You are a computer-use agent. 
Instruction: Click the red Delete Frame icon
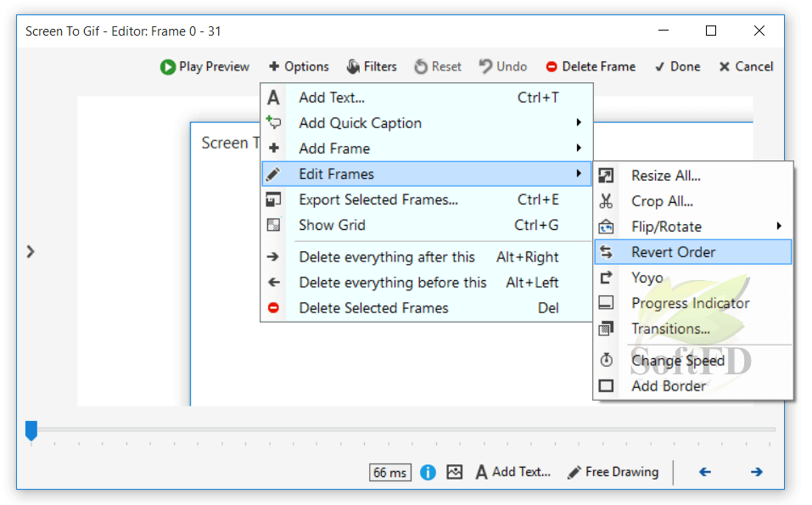552,67
